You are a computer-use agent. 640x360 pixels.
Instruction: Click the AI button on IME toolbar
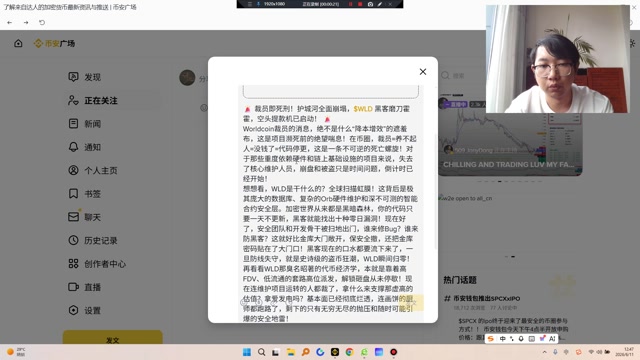552,339
